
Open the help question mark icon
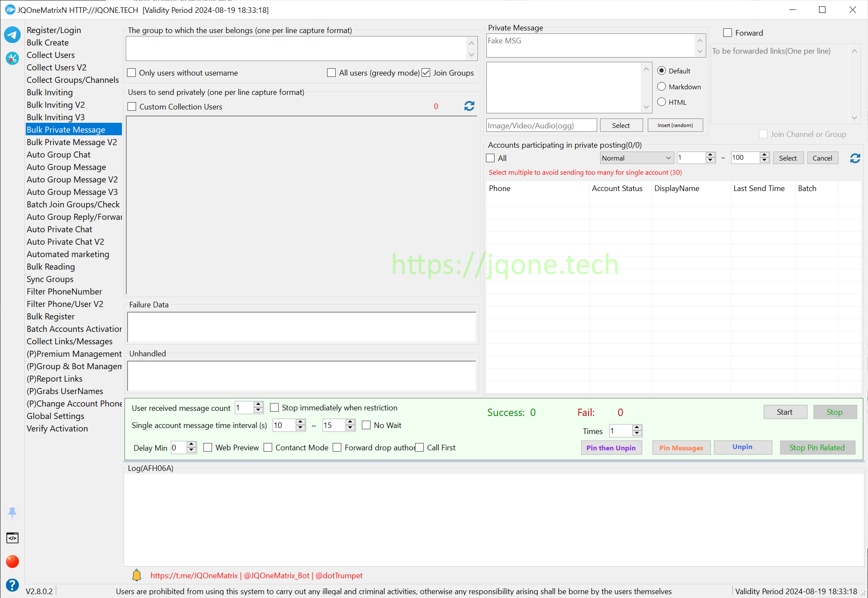[12, 585]
